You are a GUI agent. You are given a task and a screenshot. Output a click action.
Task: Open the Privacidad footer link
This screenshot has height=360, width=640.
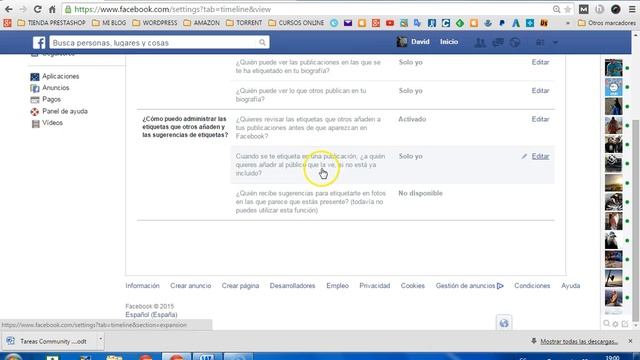pos(374,286)
